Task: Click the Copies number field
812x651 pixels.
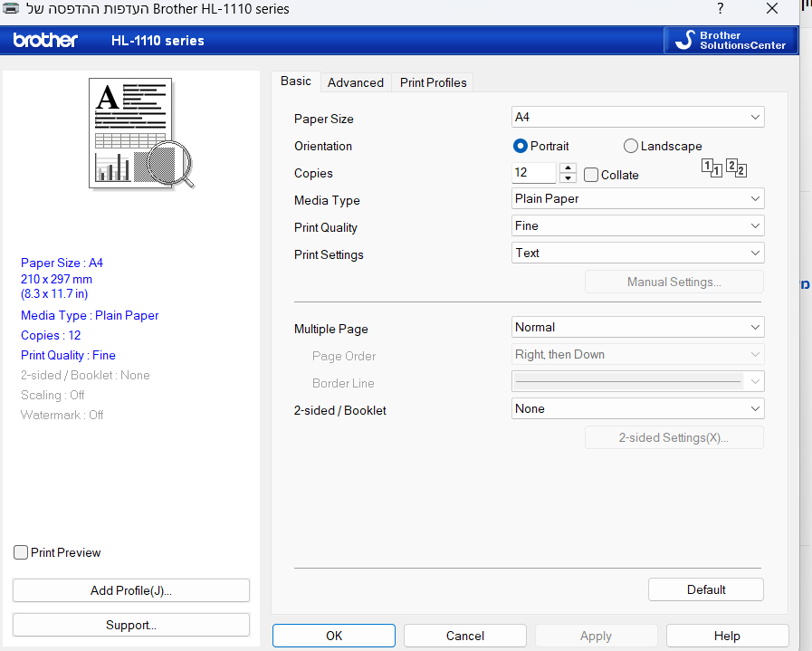Action: (534, 172)
